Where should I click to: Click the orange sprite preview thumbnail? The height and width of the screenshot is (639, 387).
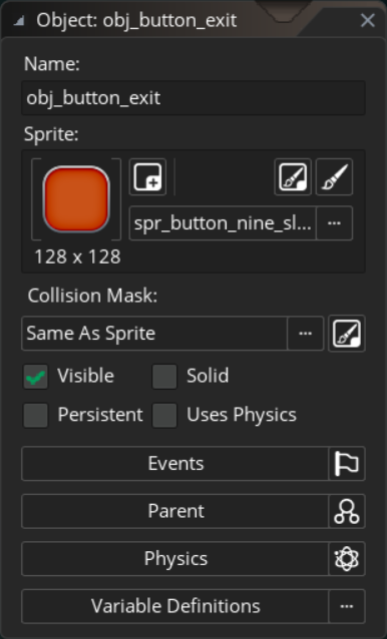(x=76, y=199)
